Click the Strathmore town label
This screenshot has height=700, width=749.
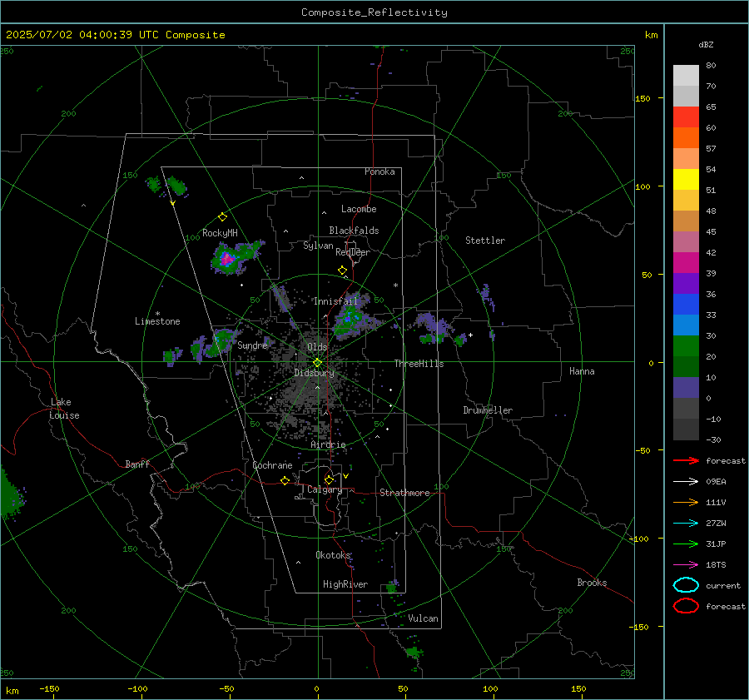point(404,493)
